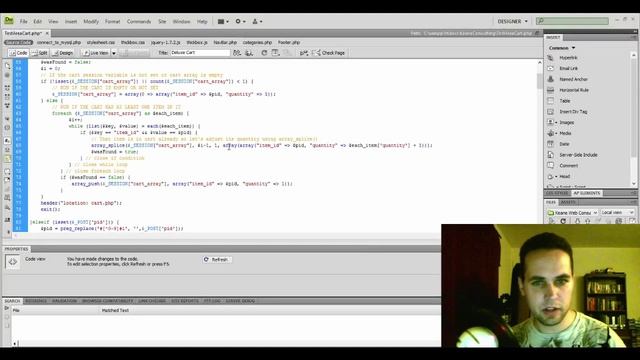Click the View Options icon
The width and height of the screenshot is (640, 360).
tap(276, 53)
